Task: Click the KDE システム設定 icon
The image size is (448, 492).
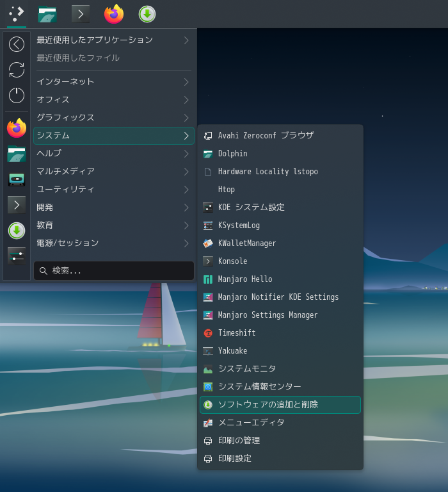Action: click(x=208, y=208)
